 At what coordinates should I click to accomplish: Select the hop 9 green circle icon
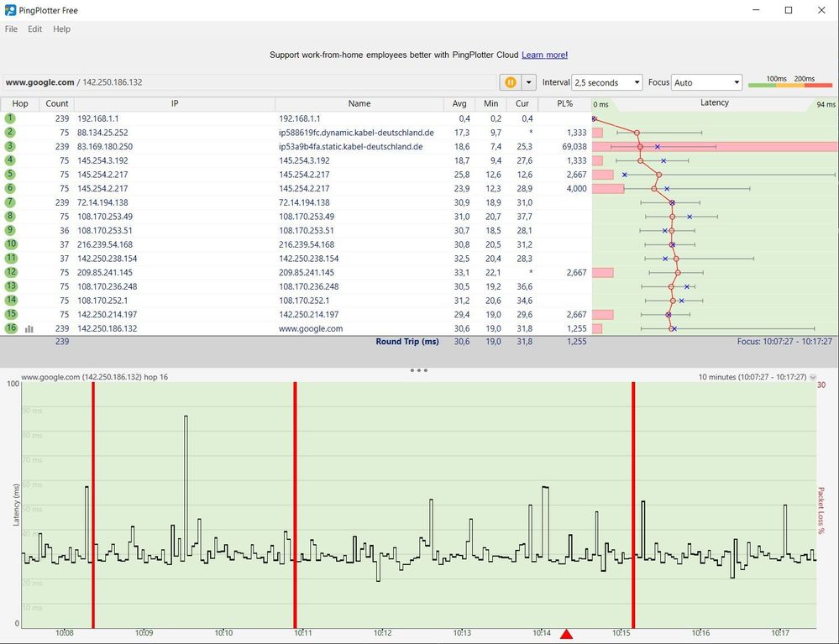pyautogui.click(x=10, y=230)
